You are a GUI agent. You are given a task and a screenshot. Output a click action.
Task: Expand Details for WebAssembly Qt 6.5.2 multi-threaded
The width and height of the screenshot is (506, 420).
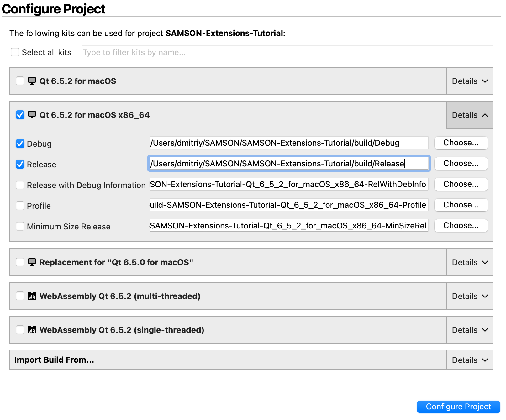(x=469, y=296)
